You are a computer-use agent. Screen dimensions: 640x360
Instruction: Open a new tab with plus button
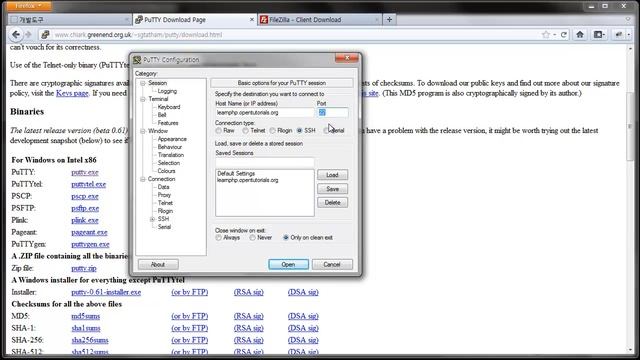pos(389,19)
